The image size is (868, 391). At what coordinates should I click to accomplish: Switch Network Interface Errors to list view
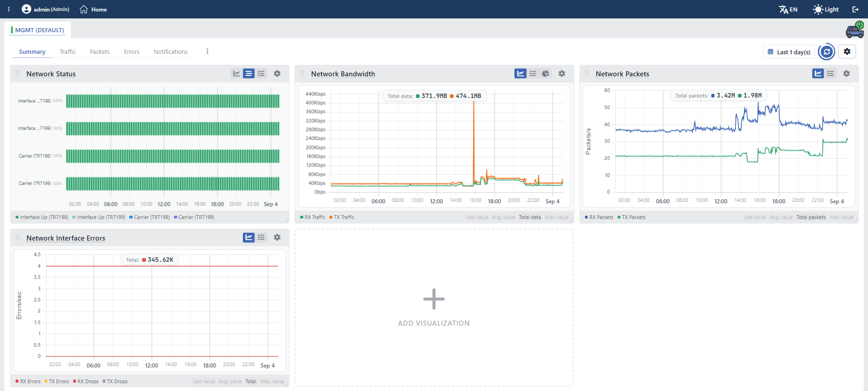pos(261,237)
